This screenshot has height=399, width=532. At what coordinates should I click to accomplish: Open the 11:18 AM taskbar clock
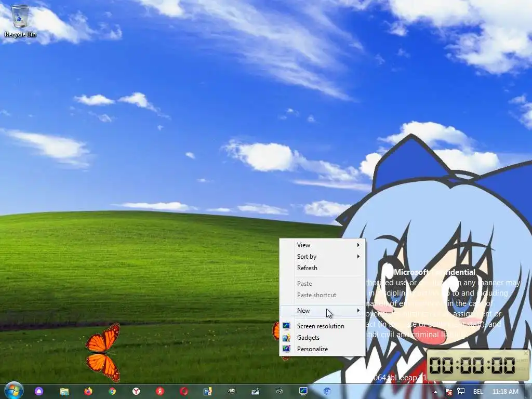(x=505, y=392)
